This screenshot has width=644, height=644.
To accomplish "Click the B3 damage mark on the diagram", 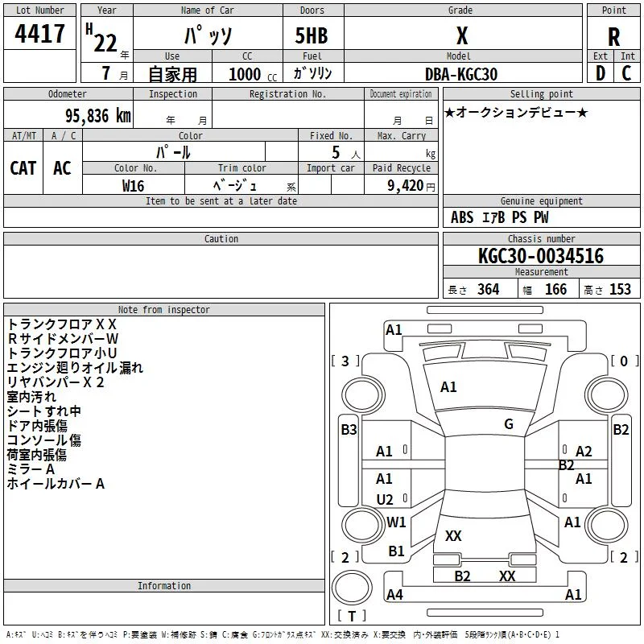I will 349,430.
